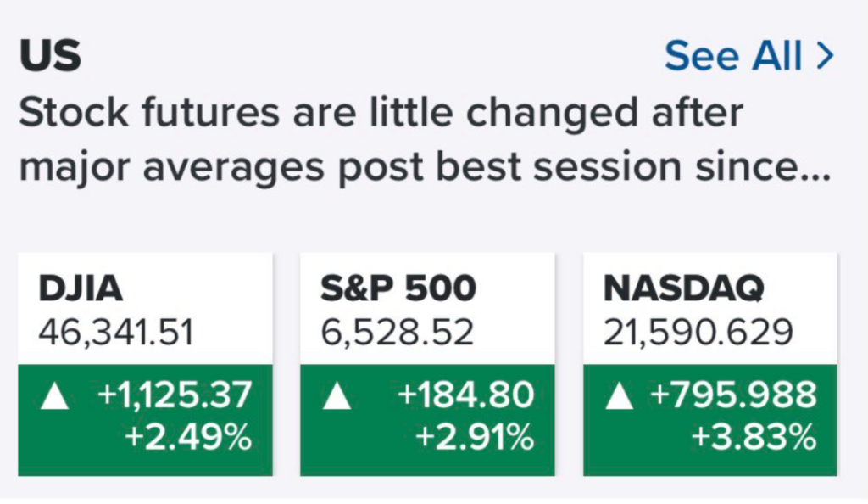The height and width of the screenshot is (504, 868).
Task: Click the NASDAQ +3.83% percent change
Action: [x=754, y=438]
